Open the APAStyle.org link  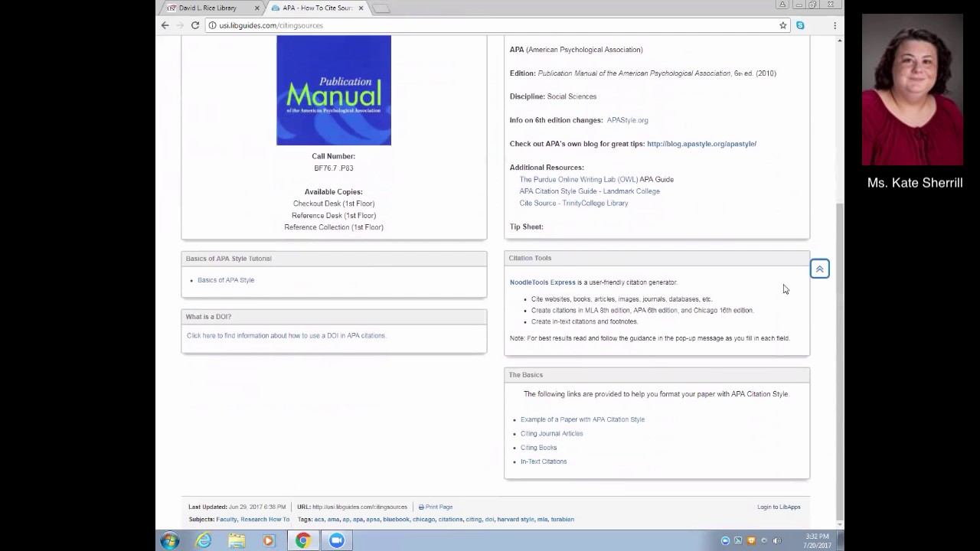click(x=627, y=120)
